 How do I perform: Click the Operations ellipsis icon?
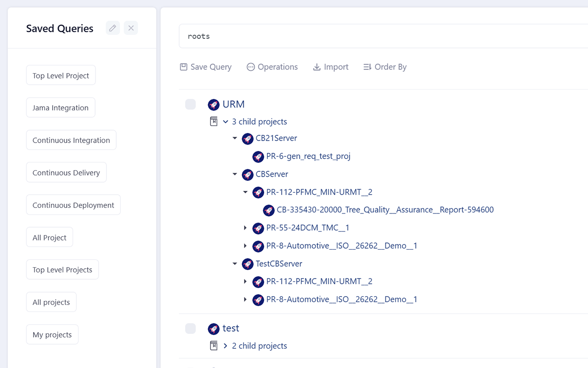250,67
